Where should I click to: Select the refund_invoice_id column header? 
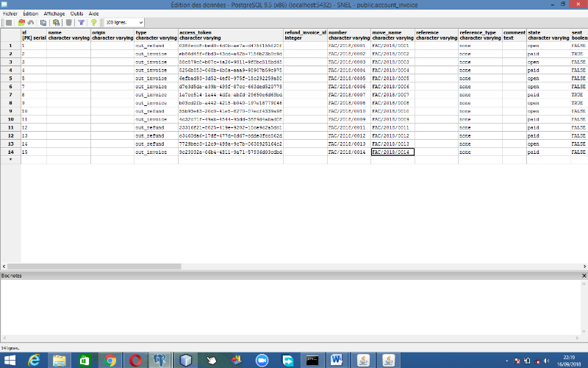[305, 35]
